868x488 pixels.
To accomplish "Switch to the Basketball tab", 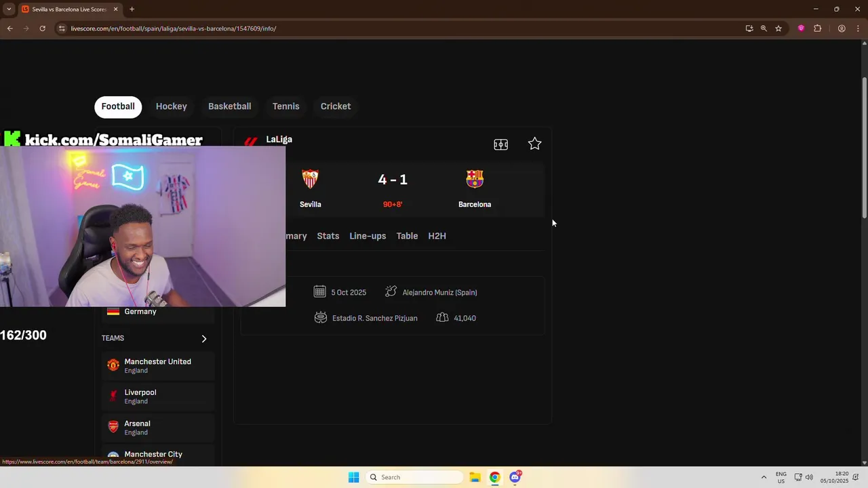I will coord(229,106).
